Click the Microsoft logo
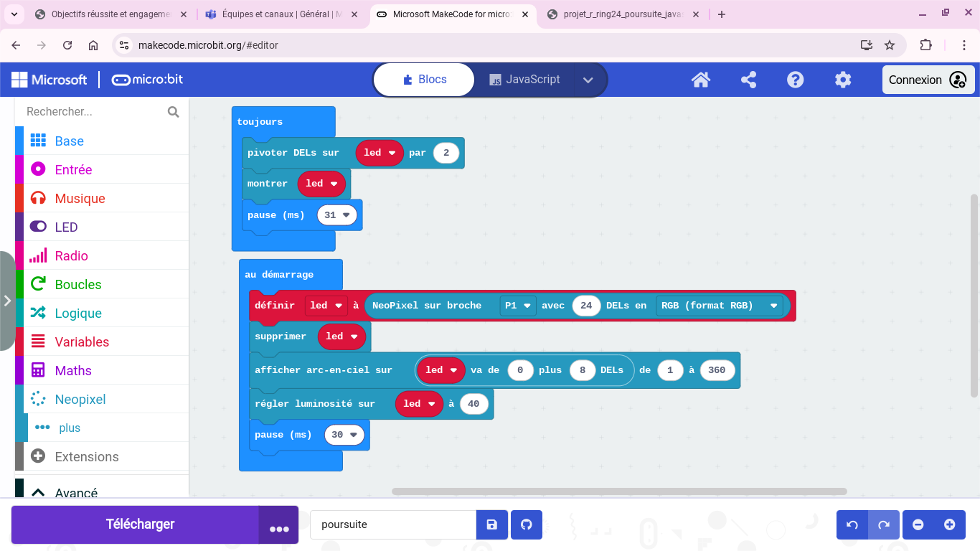Screen dimensions: 980x551 (49, 80)
